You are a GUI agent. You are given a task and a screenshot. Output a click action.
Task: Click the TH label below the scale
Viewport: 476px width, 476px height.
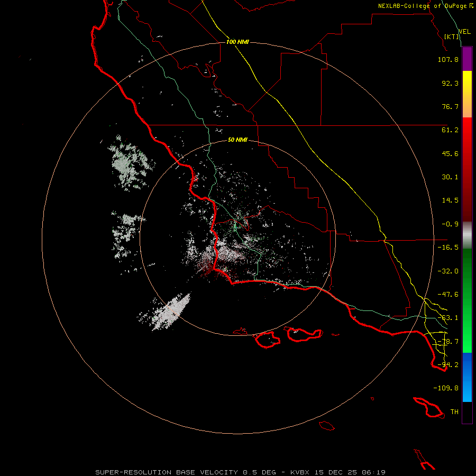pos(454,412)
